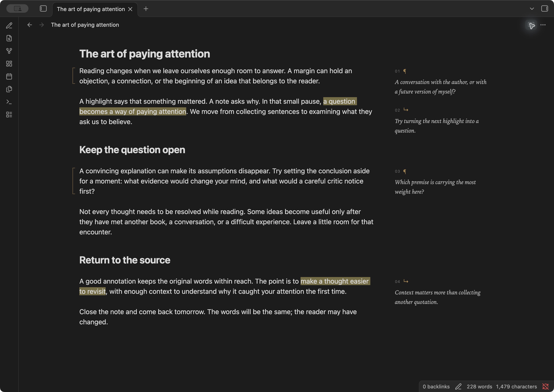Open command palette terminal icon
This screenshot has height=392, width=554.
pos(9,102)
